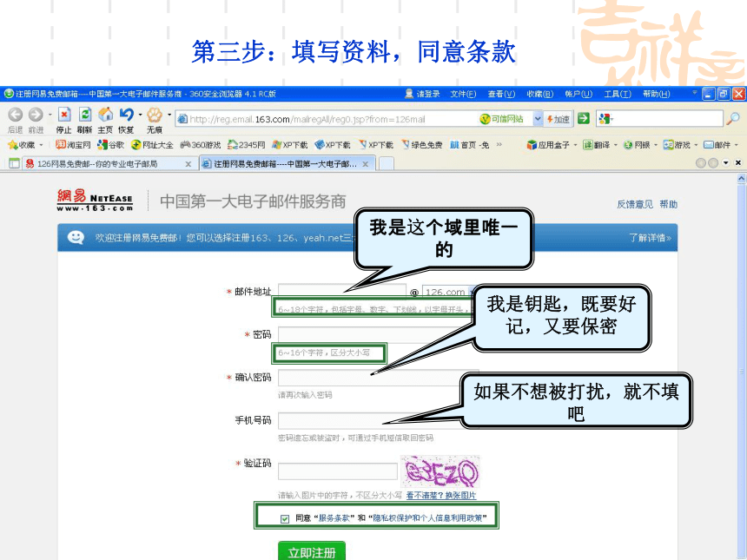Expand the 翻译 dropdown

(x=616, y=145)
